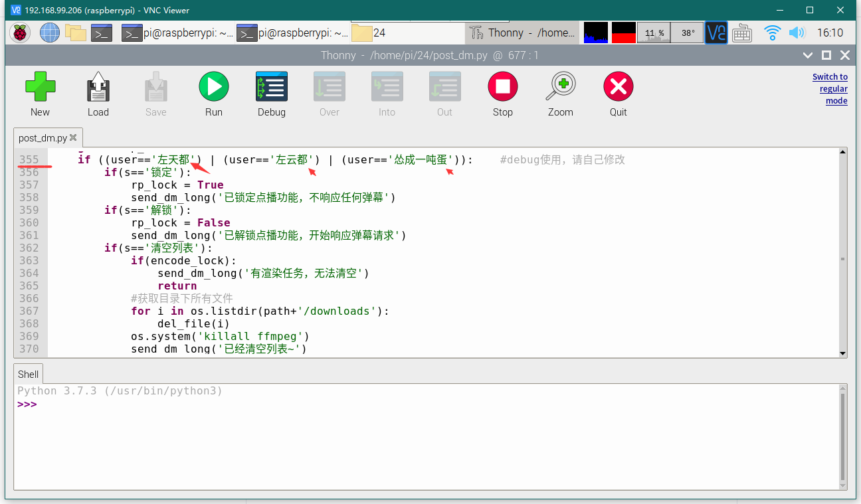The image size is (861, 504).
Task: Click the blue CPU graph monitor
Action: point(596,33)
